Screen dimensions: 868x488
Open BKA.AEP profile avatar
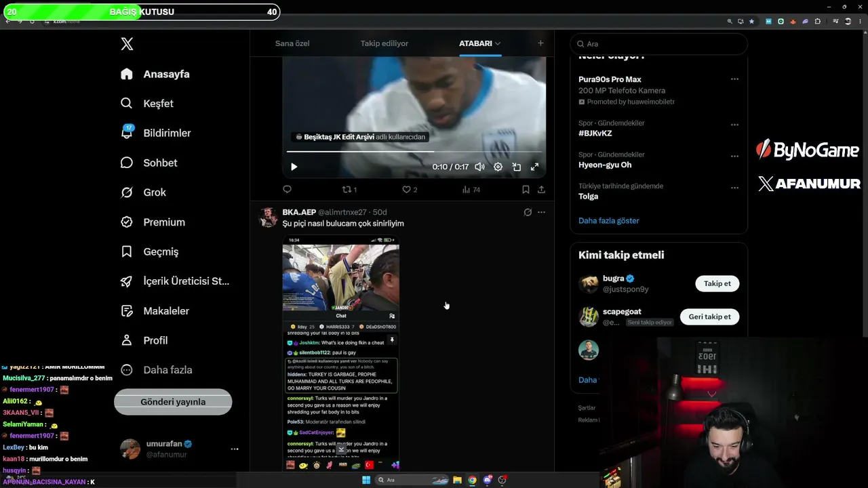click(269, 217)
